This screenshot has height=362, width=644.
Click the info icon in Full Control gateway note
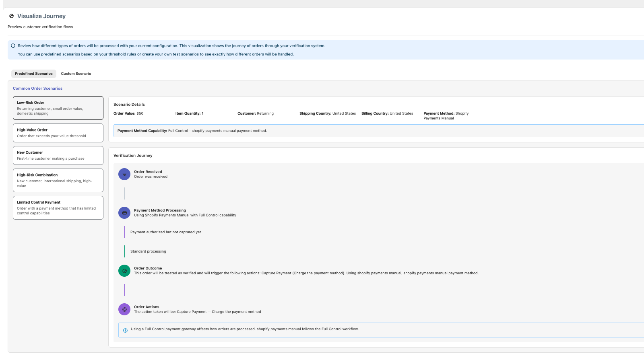(125, 330)
